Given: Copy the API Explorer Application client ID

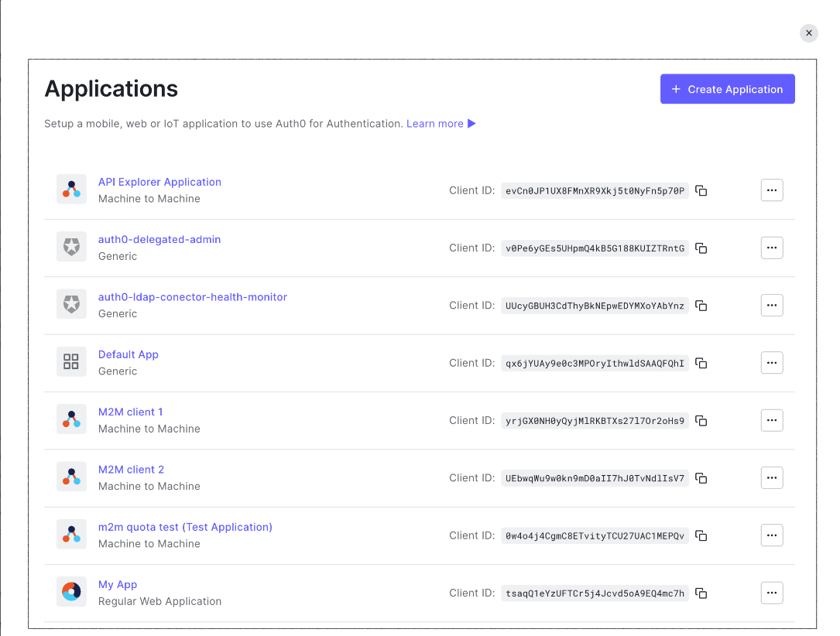Looking at the screenshot, I should (701, 190).
